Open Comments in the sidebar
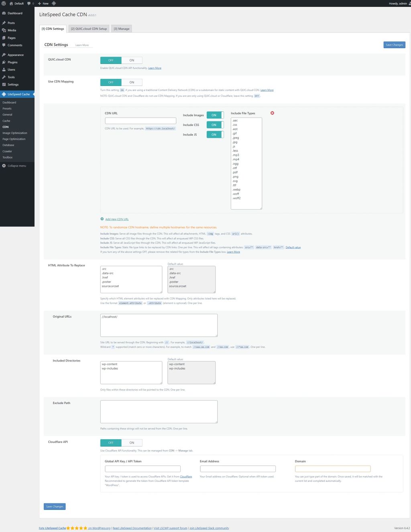The image size is (411, 532). click(17, 45)
